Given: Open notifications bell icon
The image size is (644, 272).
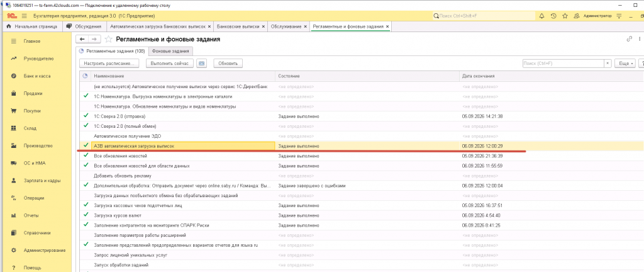Looking at the screenshot, I should point(541,16).
